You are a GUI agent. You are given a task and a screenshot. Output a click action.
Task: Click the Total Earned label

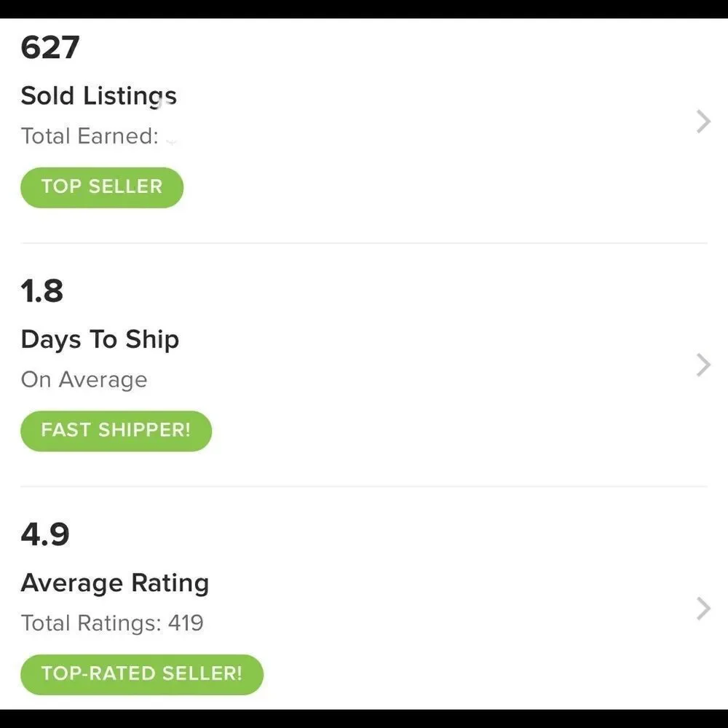click(90, 136)
